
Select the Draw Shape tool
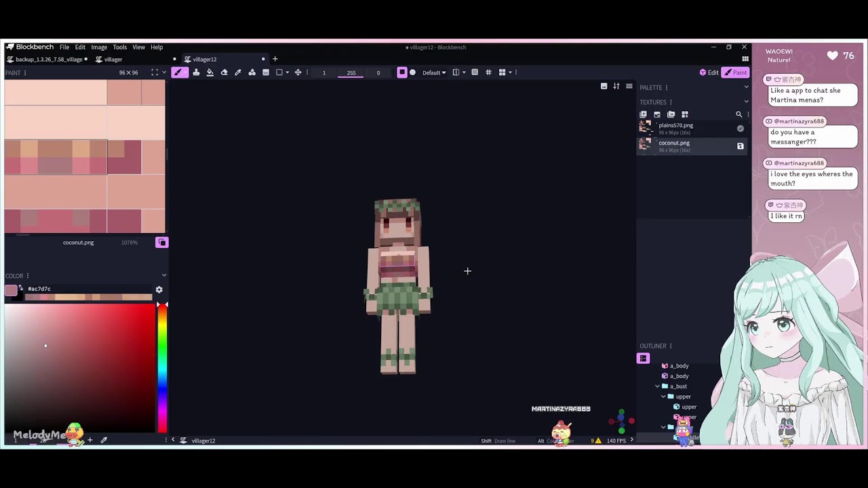tap(252, 73)
